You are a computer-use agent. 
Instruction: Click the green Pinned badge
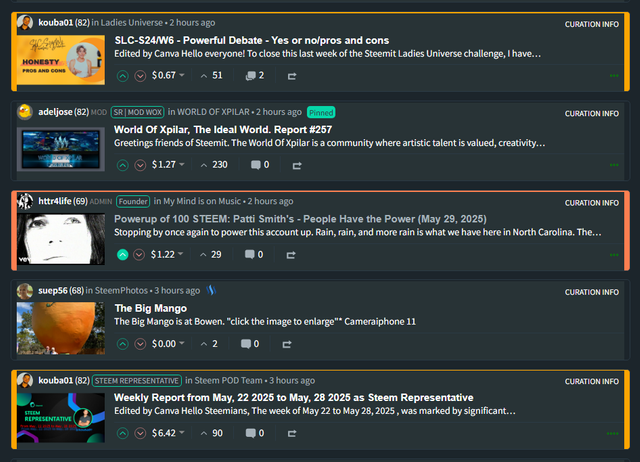pyautogui.click(x=321, y=112)
